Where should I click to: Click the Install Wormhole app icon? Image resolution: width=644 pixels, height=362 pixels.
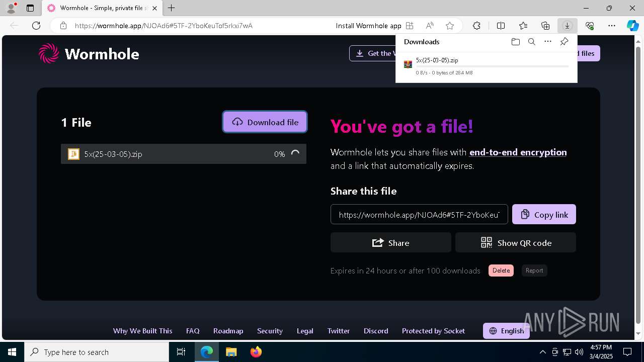410,26
